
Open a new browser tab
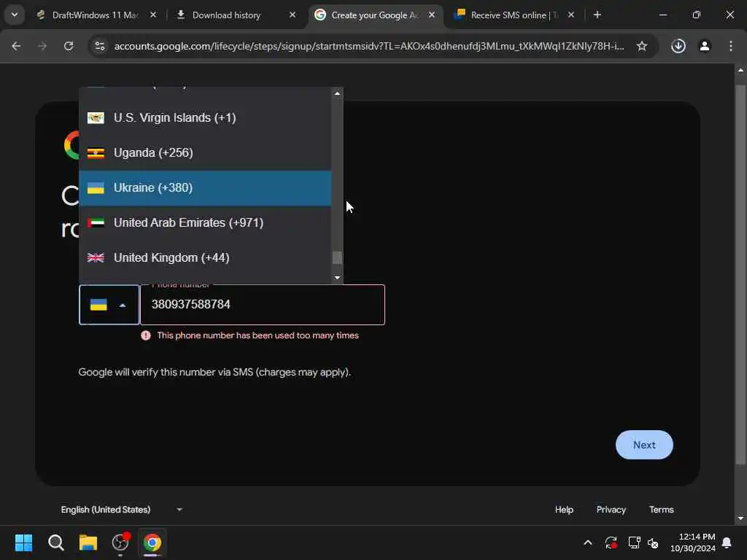click(x=597, y=15)
